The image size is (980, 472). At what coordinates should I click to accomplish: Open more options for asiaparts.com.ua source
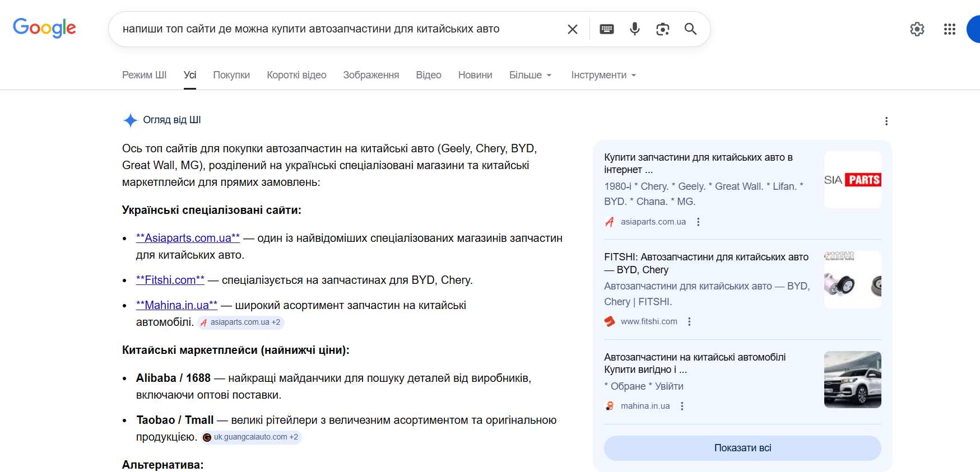[x=698, y=222]
